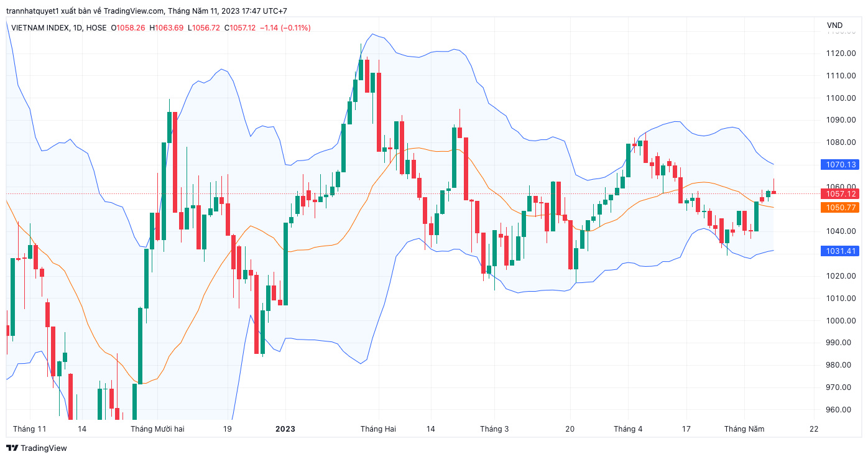
Task: Click the Tháng 4 date label
Action: click(x=628, y=429)
